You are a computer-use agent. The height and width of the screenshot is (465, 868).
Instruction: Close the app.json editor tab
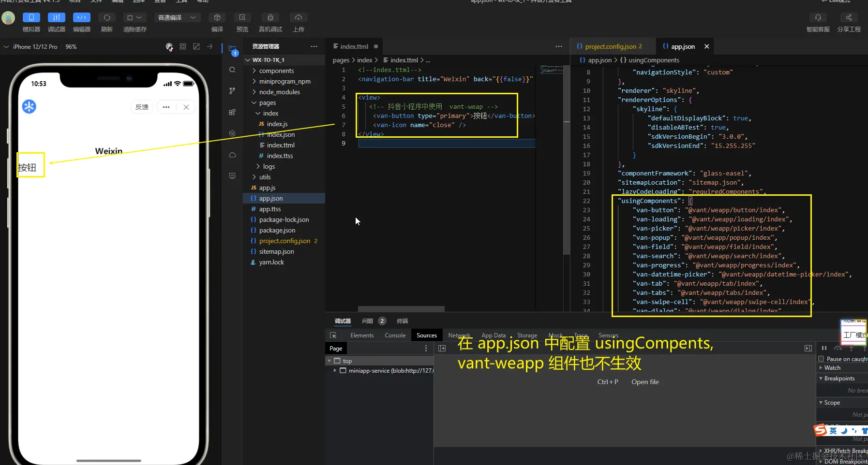point(707,46)
